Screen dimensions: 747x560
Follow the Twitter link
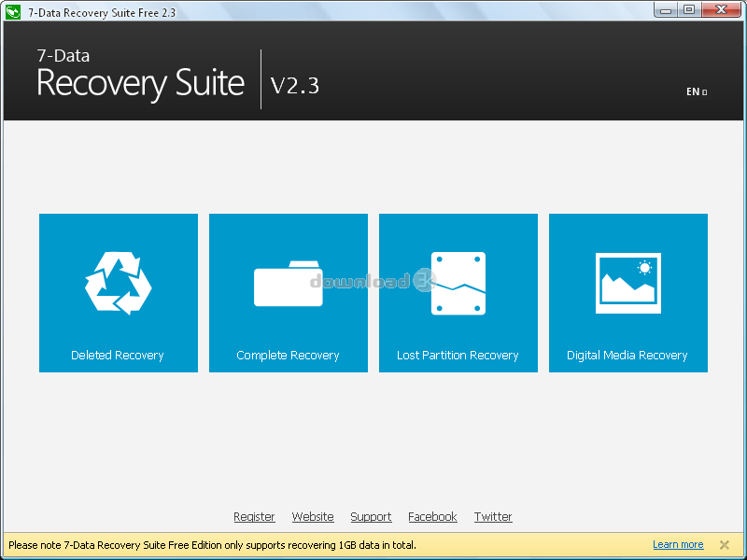tap(493, 517)
